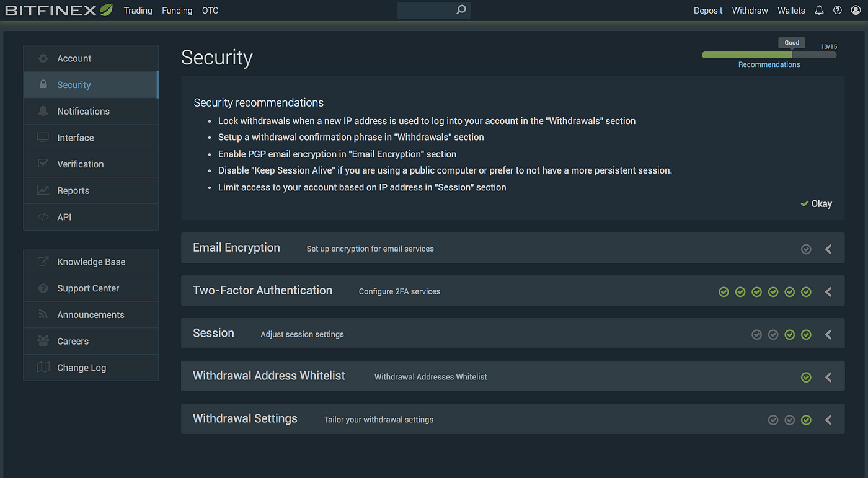Click the search magnifier icon
This screenshot has height=478, width=868.
[x=461, y=10]
